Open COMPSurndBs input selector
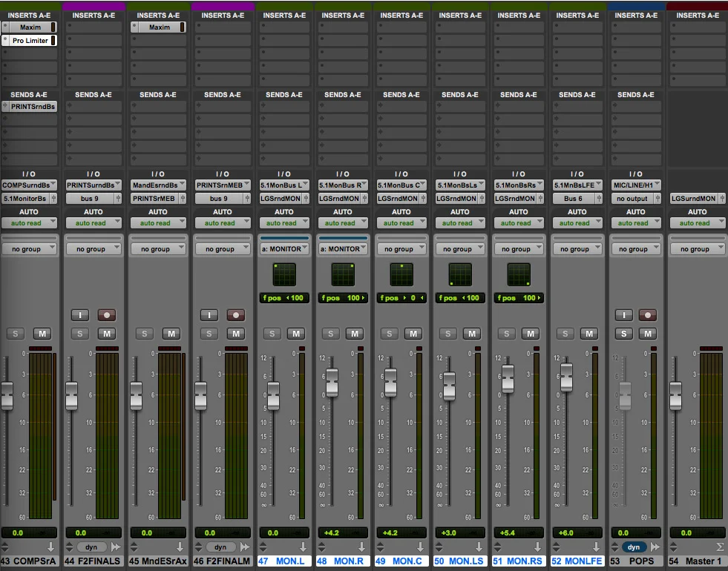 29,185
